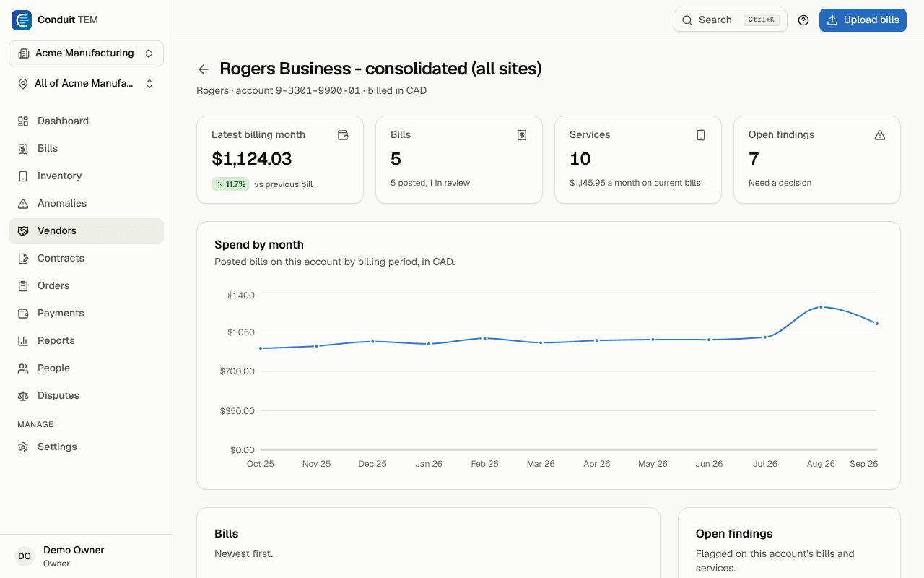The image size is (924, 578).
Task: Select the Aug 26 peak data point
Action: tap(821, 307)
